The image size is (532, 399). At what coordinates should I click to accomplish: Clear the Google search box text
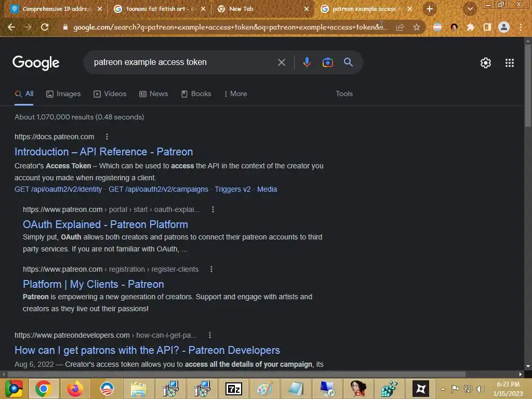281,62
